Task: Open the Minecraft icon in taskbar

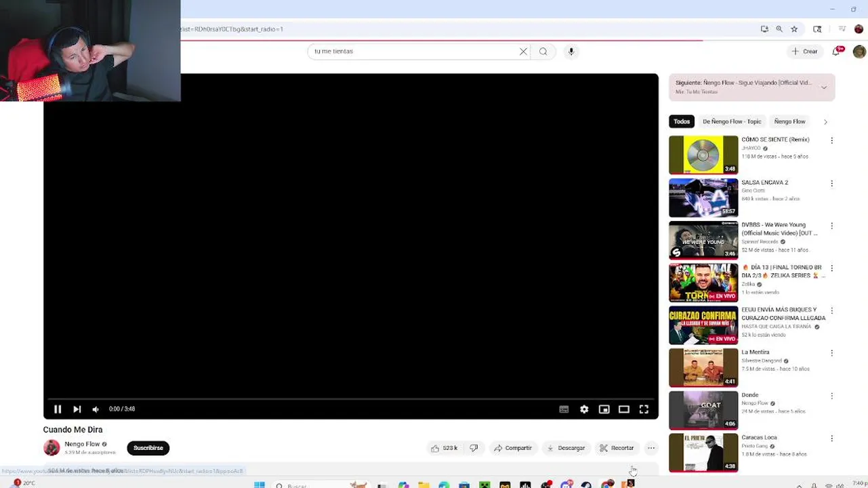Action: 484,485
